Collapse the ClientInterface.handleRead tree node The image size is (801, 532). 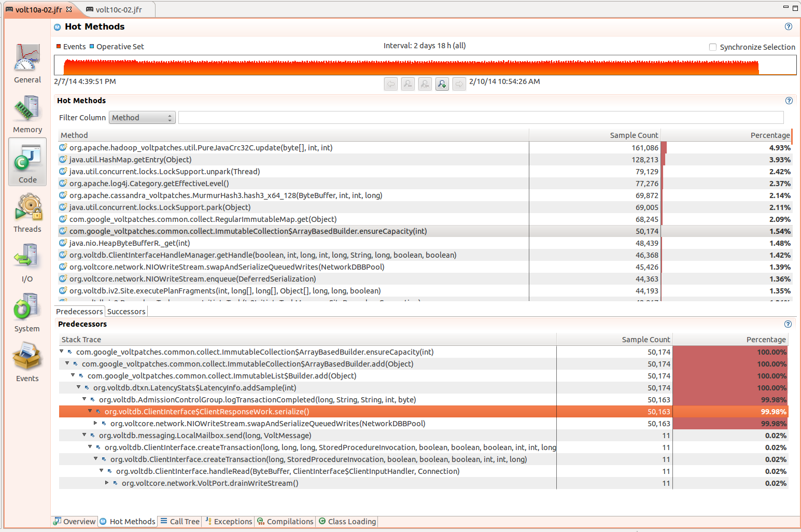click(102, 471)
